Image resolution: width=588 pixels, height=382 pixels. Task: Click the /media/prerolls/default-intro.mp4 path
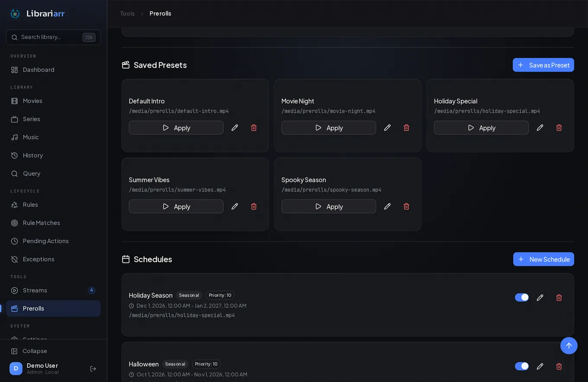[179, 111]
